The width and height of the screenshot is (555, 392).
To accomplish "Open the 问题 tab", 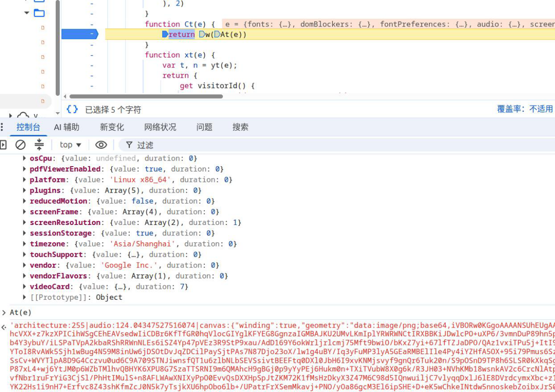I will 205,127.
